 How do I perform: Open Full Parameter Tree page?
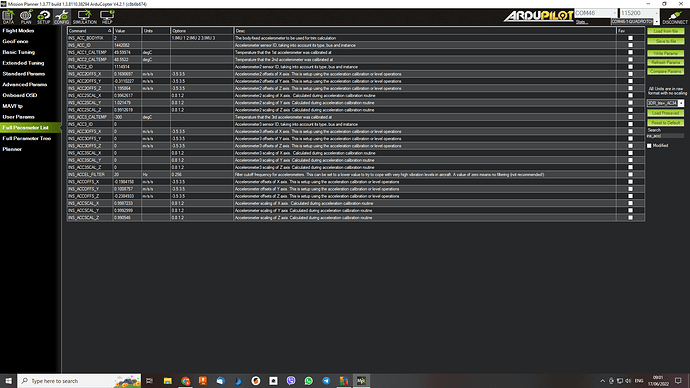pyautogui.click(x=27, y=138)
